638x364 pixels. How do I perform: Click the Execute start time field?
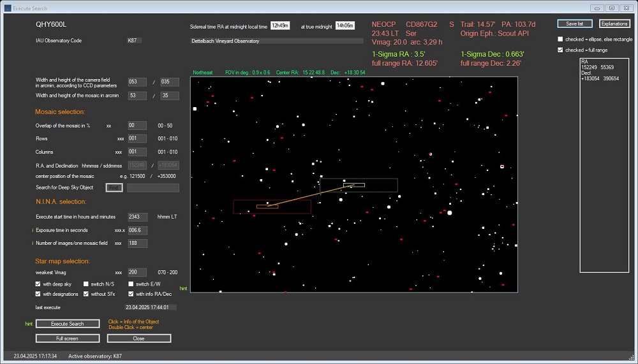click(x=137, y=217)
